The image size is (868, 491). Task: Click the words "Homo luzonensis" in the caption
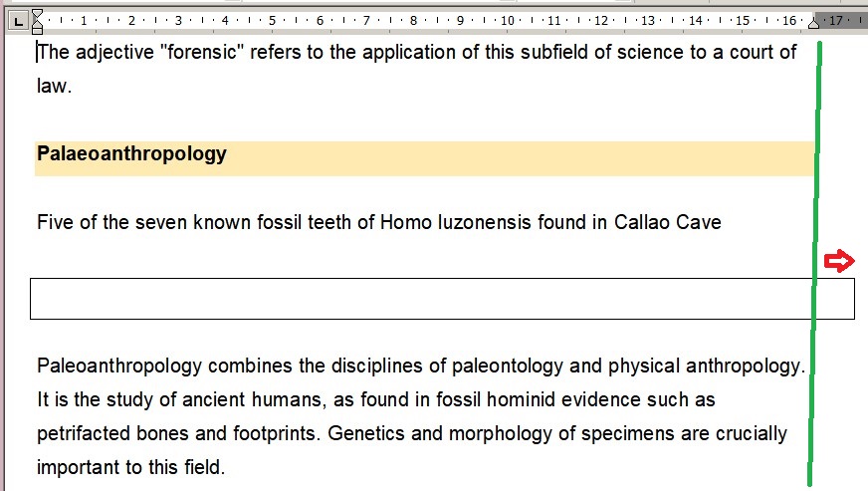click(x=442, y=222)
